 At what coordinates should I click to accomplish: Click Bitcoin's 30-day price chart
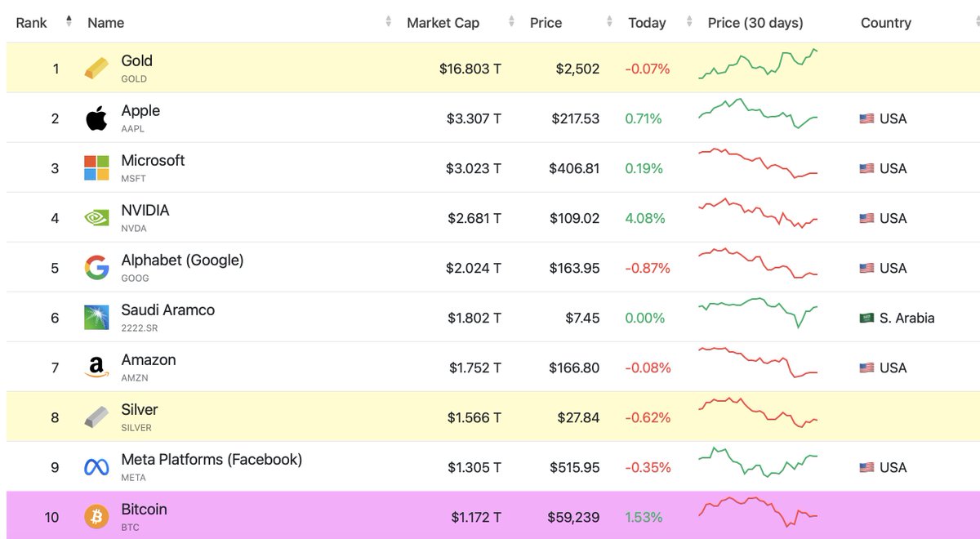(758, 512)
